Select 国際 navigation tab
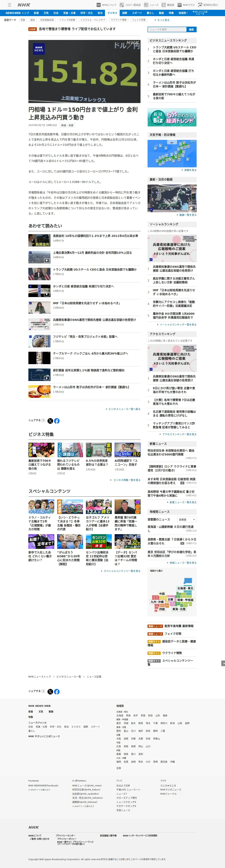The width and height of the screenshot is (225, 868). pos(125,13)
